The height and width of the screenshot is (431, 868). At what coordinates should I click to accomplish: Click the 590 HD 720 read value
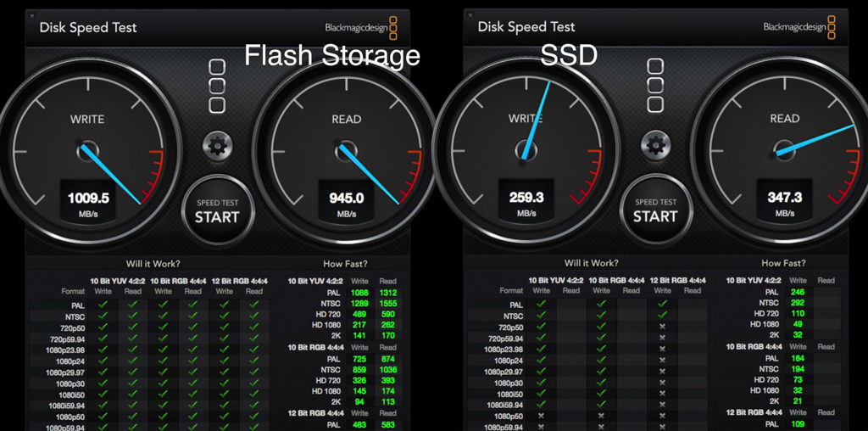coord(388,314)
